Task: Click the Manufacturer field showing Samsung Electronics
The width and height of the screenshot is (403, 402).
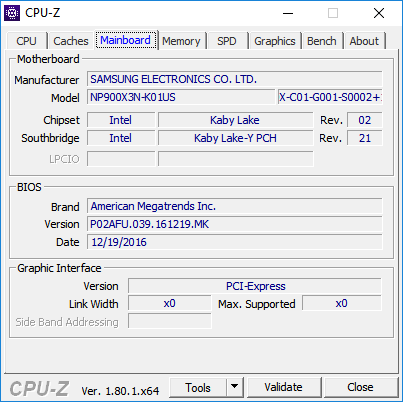Action: coord(235,79)
